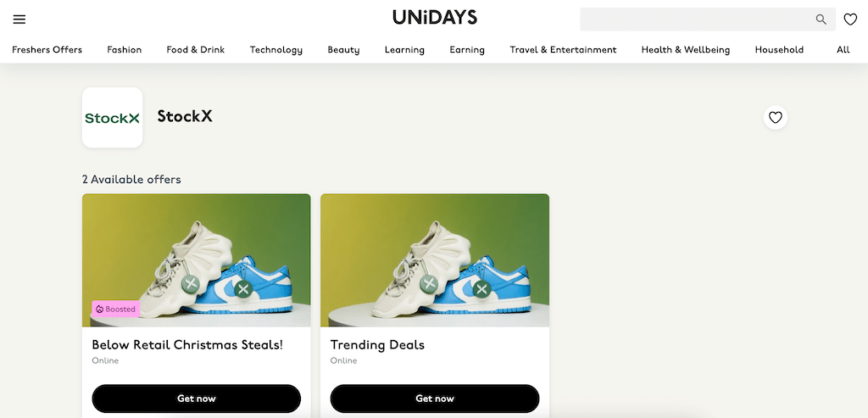The image size is (868, 418).
Task: Open favourites heart icon in header
Action: (x=850, y=20)
